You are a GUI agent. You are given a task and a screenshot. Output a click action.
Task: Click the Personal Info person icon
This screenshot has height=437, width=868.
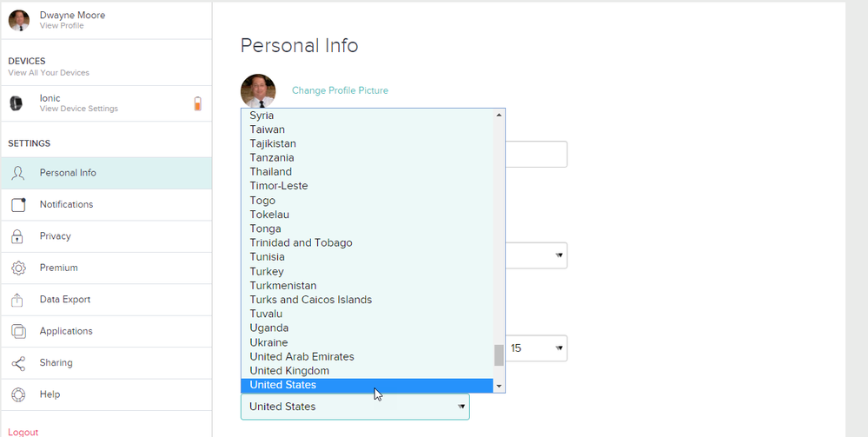[17, 173]
